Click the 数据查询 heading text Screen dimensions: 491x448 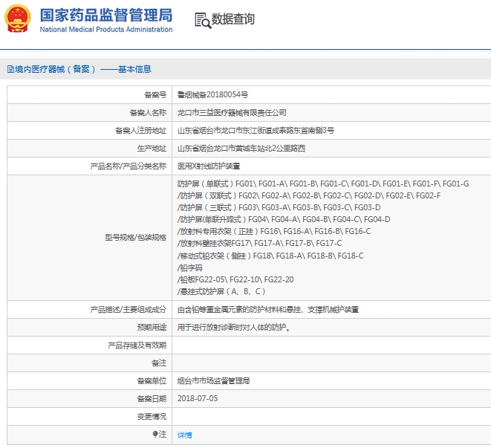click(233, 19)
